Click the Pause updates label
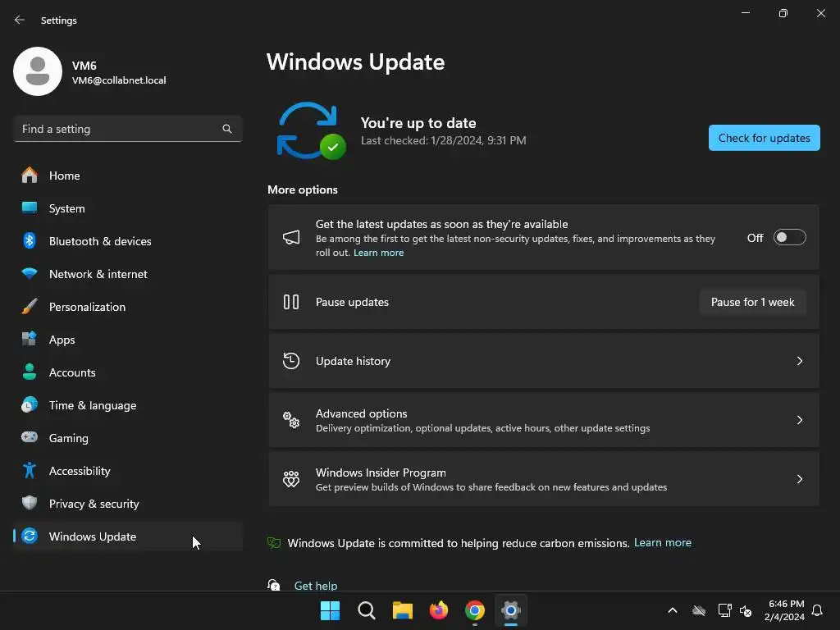Image resolution: width=840 pixels, height=630 pixels. 352,302
